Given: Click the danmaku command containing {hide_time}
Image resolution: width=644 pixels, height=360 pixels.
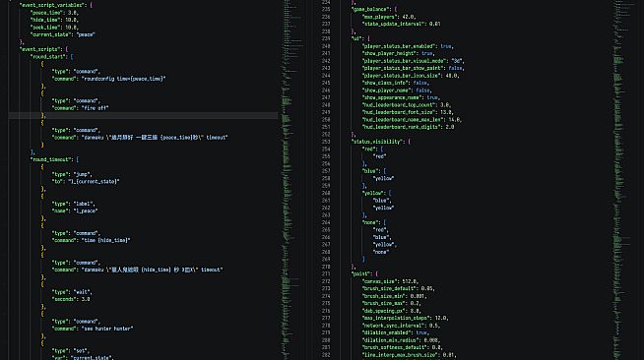Looking at the screenshot, I should (x=152, y=270).
